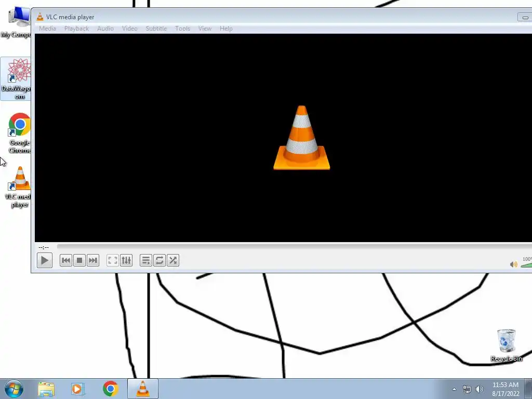The image size is (532, 399).
Task: Toggle fullscreen video mode
Action: [113, 261]
